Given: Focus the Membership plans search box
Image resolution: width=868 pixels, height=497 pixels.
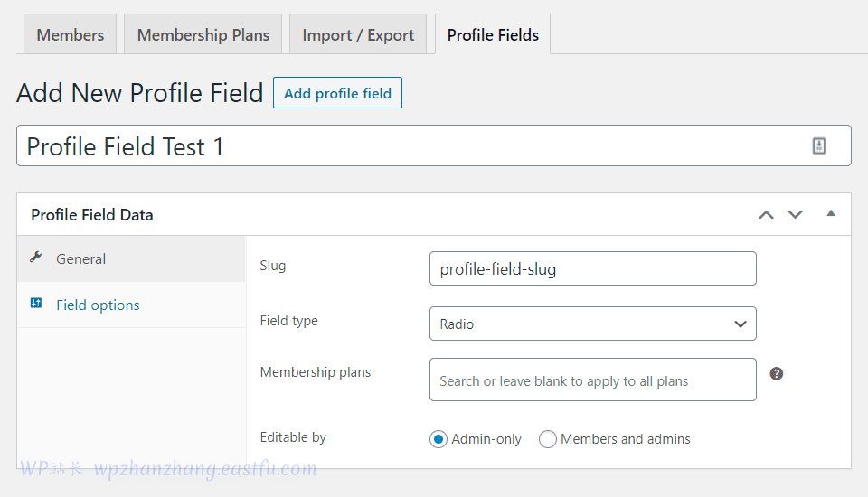Looking at the screenshot, I should coord(592,380).
